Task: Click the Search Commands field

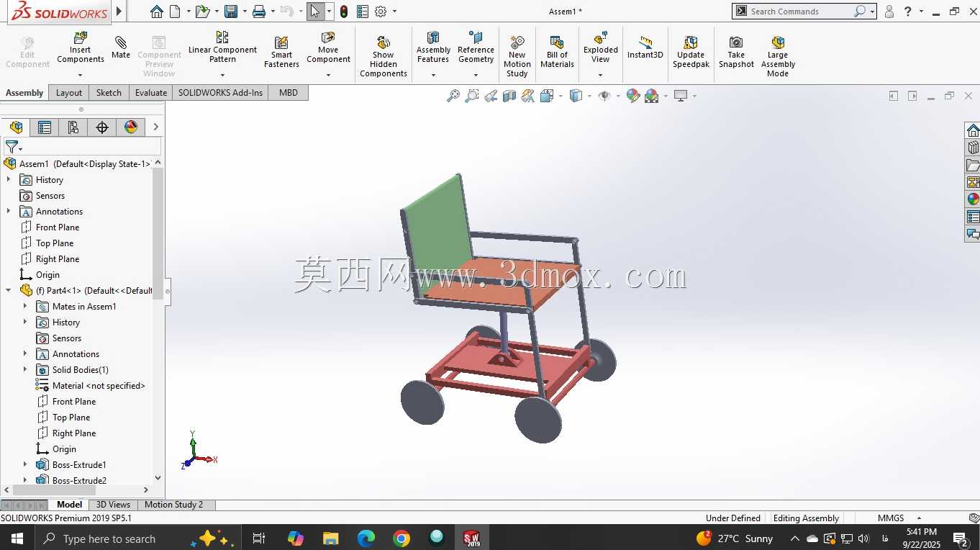Action: coord(800,12)
